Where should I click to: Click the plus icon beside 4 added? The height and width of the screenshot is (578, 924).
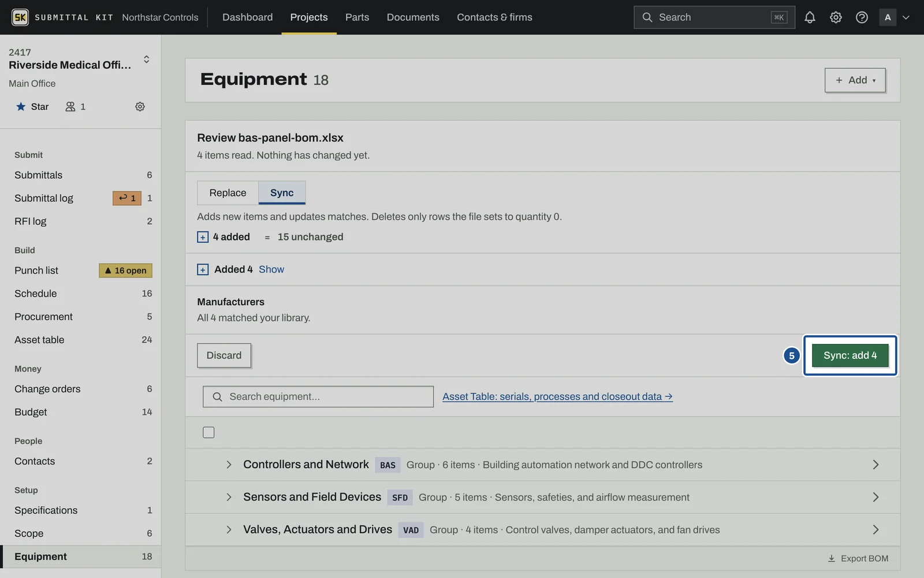(x=203, y=237)
